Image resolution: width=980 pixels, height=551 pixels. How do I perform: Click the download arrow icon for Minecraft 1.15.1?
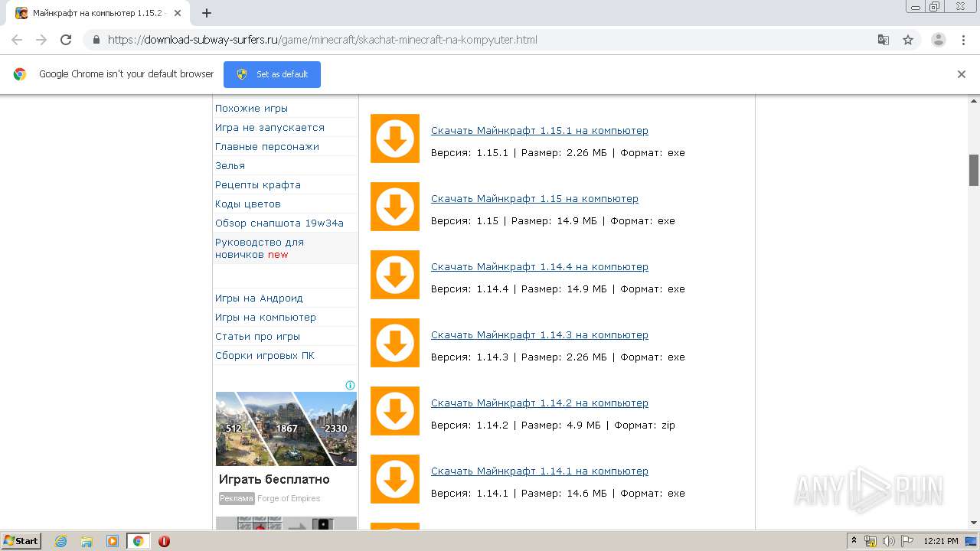(395, 139)
